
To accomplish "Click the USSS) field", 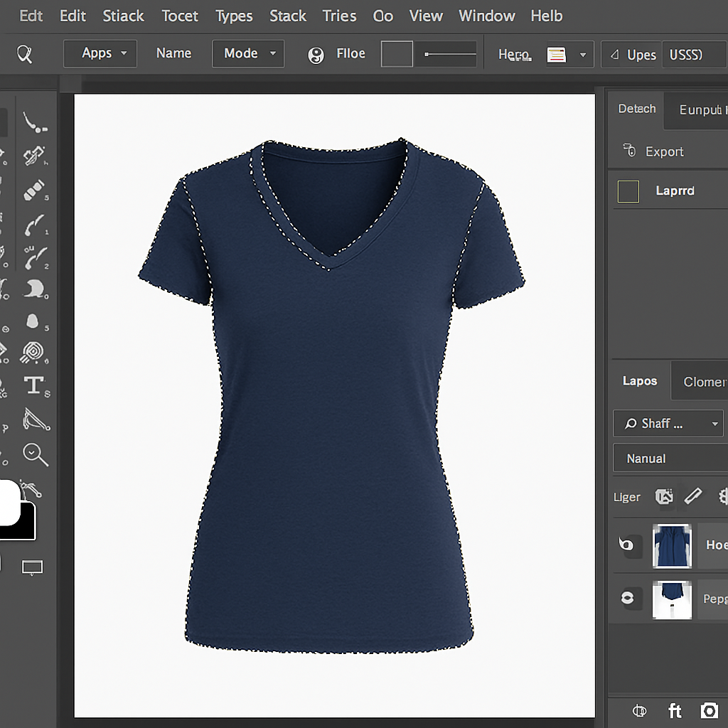I will tap(695, 55).
